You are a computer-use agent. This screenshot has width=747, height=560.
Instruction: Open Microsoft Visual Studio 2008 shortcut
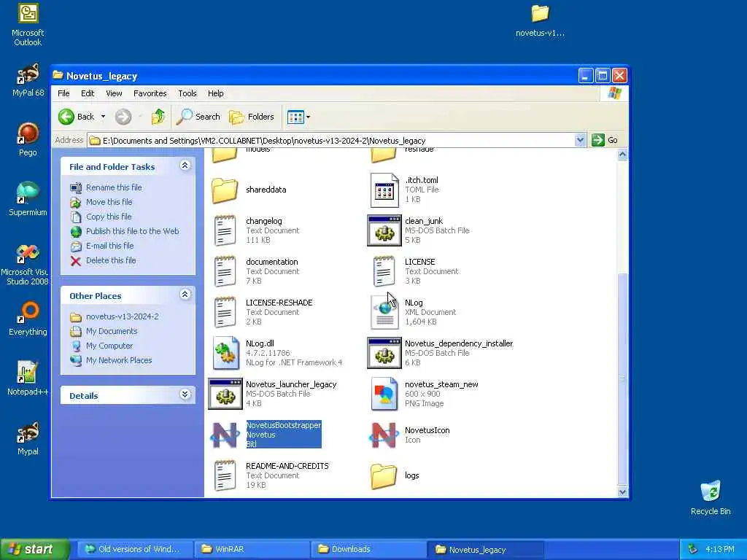click(27, 264)
